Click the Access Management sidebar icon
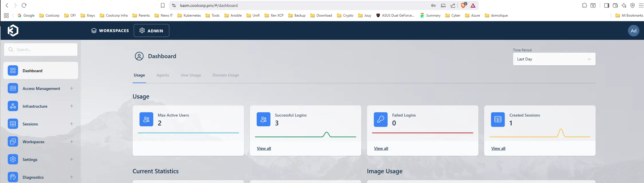 [13, 88]
